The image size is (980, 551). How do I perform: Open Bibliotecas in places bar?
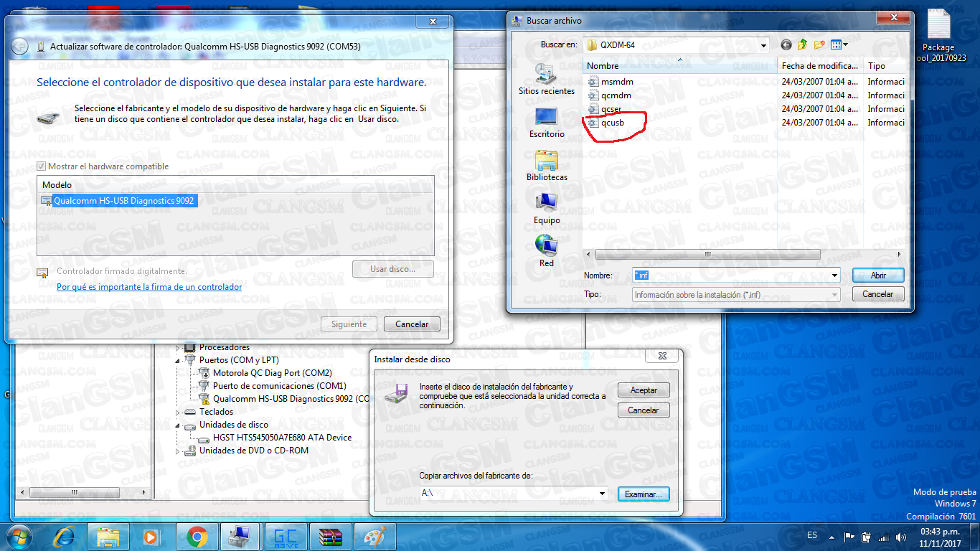click(547, 165)
